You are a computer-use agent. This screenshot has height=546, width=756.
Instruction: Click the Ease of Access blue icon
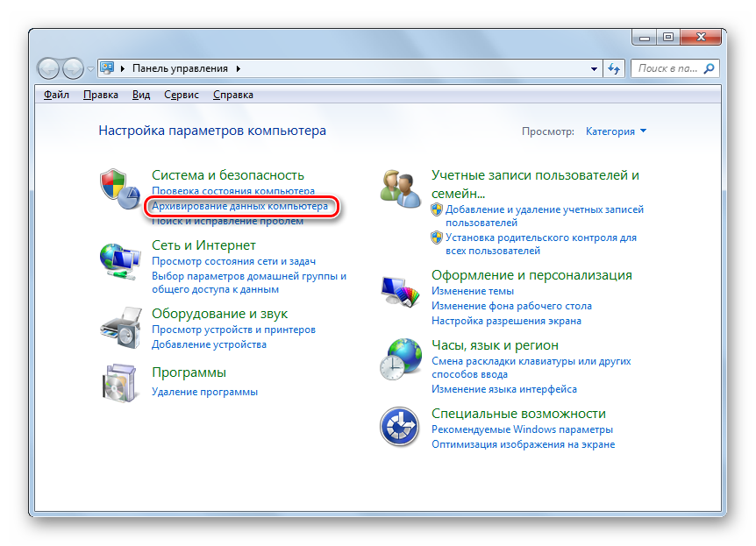point(400,428)
